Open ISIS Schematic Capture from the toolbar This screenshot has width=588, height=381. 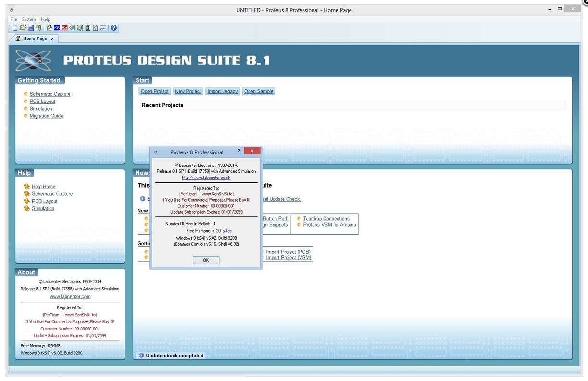click(x=57, y=28)
